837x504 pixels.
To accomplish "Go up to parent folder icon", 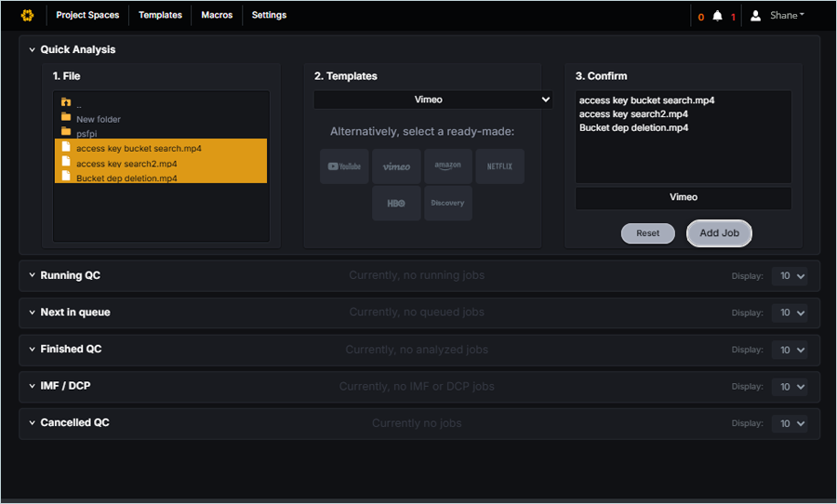I will coord(66,102).
